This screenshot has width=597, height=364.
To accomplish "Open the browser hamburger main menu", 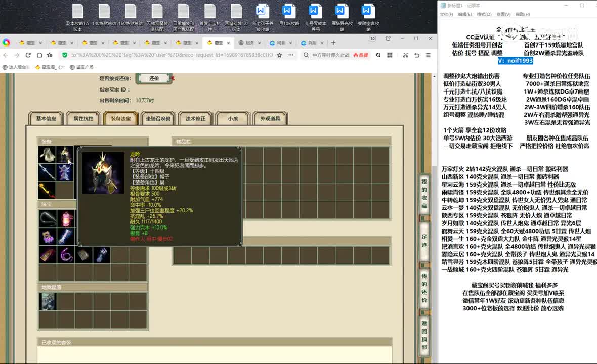I will (429, 55).
